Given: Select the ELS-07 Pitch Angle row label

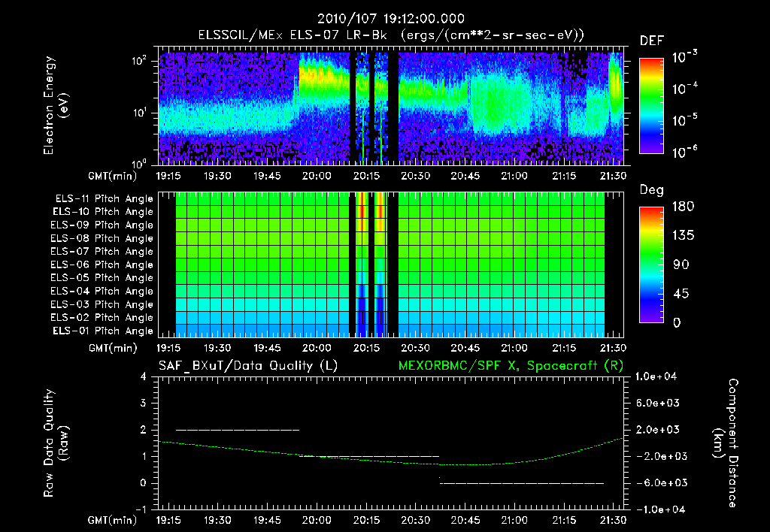Looking at the screenshot, I should tap(102, 251).
